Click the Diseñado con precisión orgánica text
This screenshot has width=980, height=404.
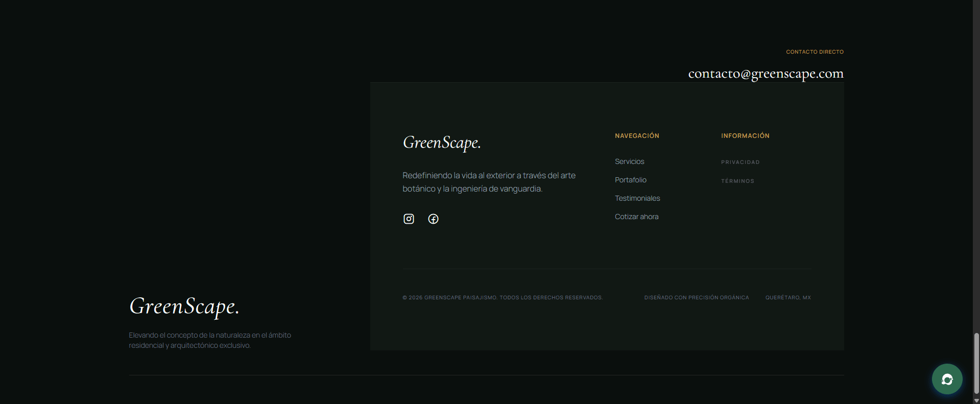point(696,297)
